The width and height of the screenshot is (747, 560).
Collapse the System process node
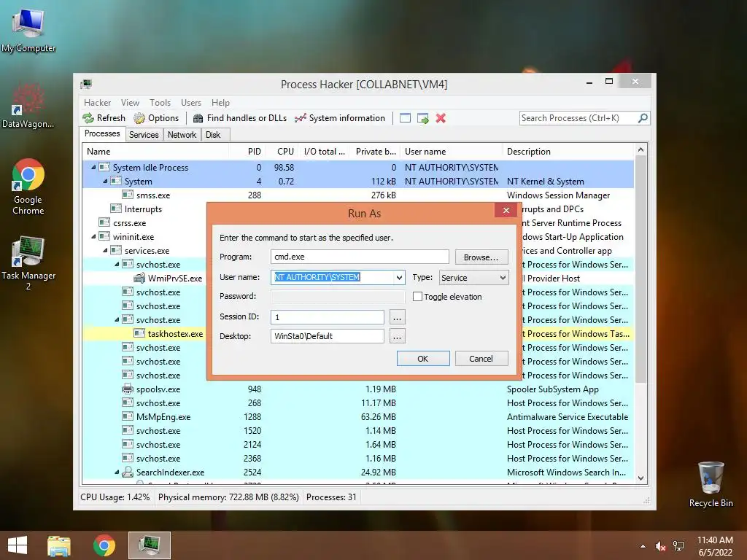coord(105,181)
